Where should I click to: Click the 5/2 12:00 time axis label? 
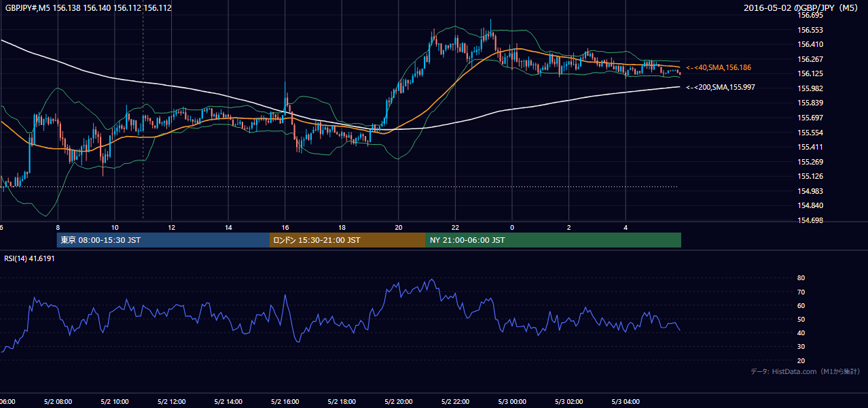(x=171, y=402)
